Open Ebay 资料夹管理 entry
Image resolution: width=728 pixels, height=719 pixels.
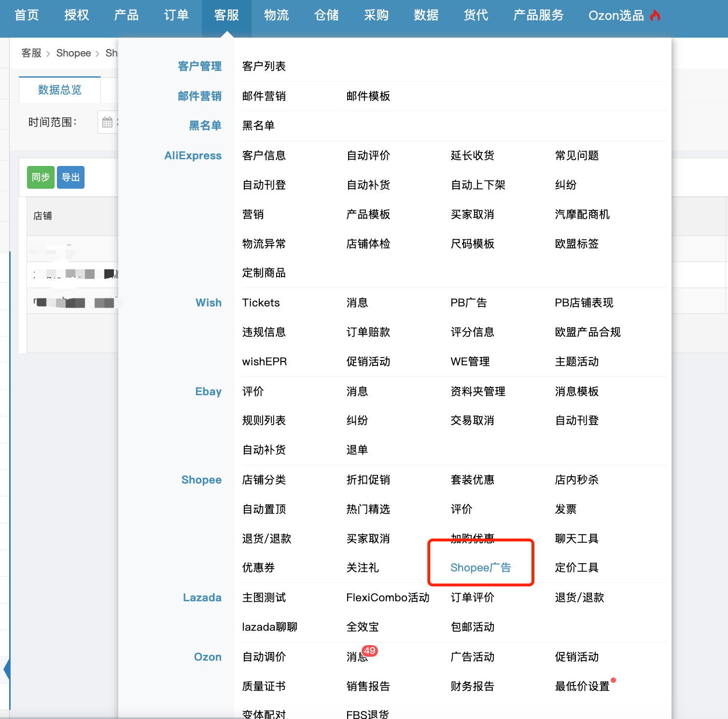[478, 391]
